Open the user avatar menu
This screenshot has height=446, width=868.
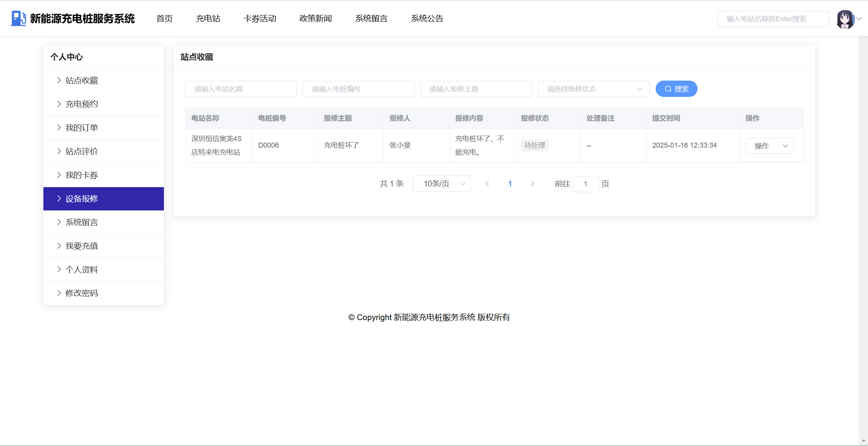(845, 19)
